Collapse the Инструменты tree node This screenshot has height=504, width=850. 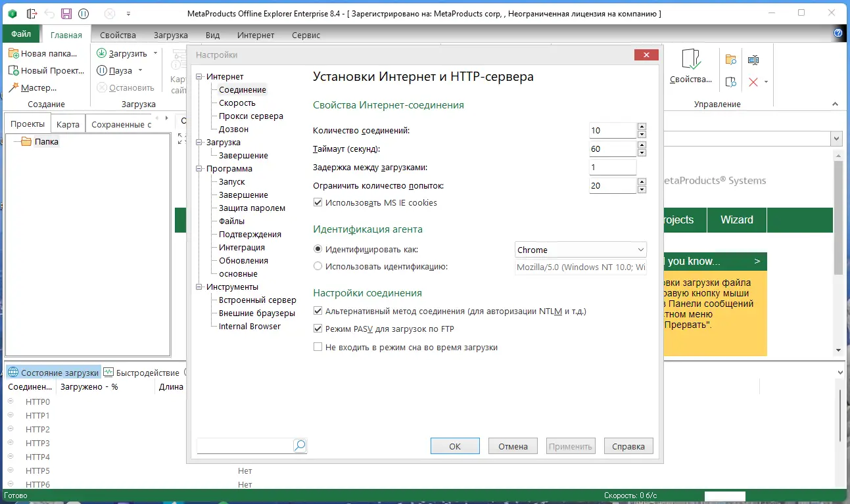pos(200,287)
